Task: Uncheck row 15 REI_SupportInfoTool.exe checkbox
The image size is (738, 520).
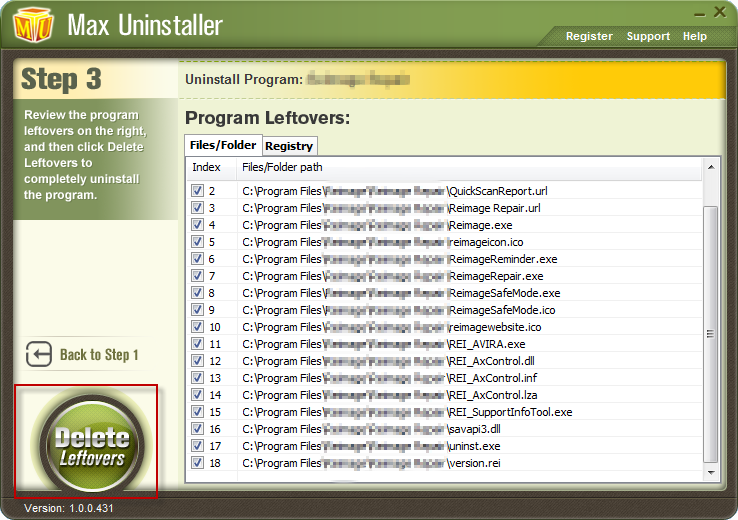Action: point(198,411)
